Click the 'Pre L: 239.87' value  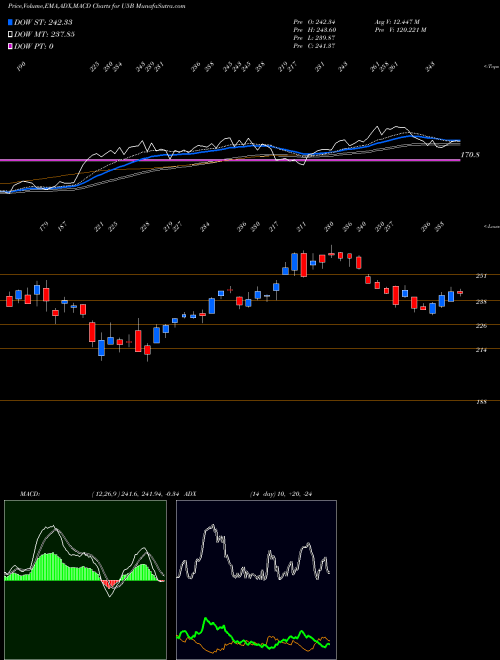click(314, 38)
